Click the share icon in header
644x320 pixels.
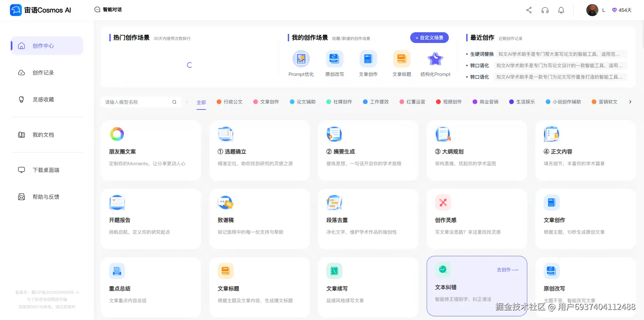pos(529,10)
